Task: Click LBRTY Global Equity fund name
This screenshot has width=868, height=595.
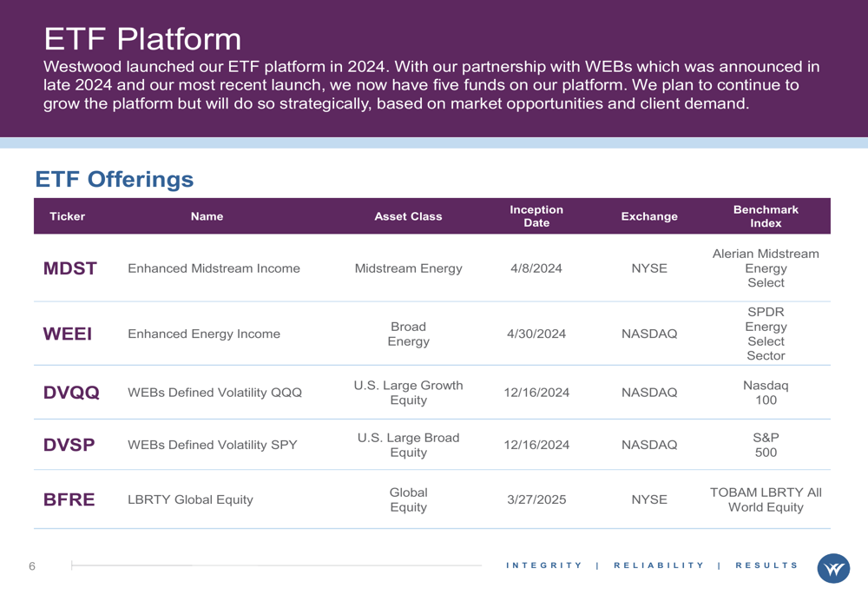Action: [190, 499]
